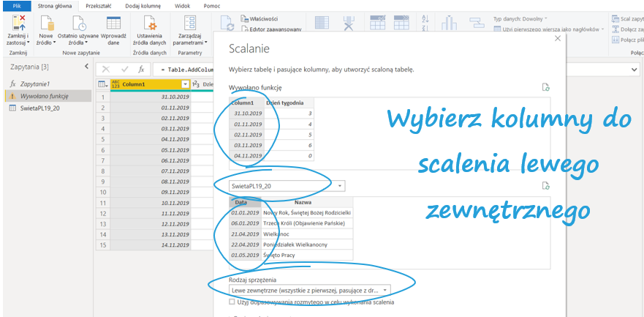Open Ustawienia źródła danych
This screenshot has height=317, width=644.
tap(150, 23)
